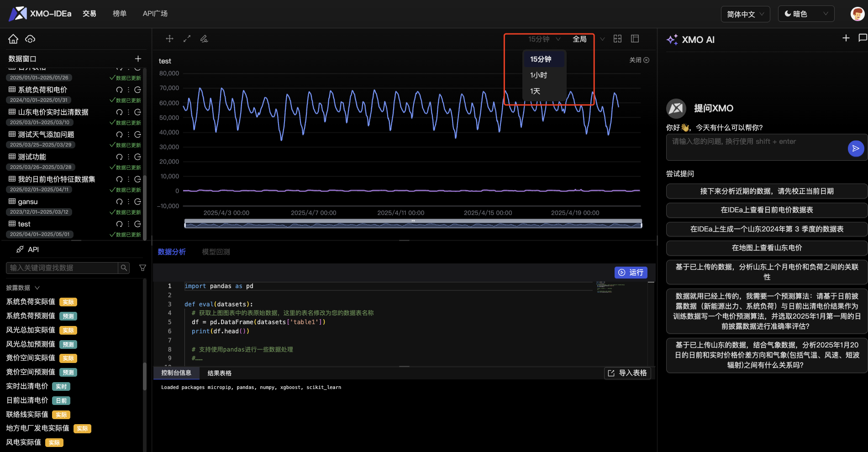This screenshot has height=452, width=868.
Task: Send the question with the blue arrow
Action: click(x=856, y=148)
